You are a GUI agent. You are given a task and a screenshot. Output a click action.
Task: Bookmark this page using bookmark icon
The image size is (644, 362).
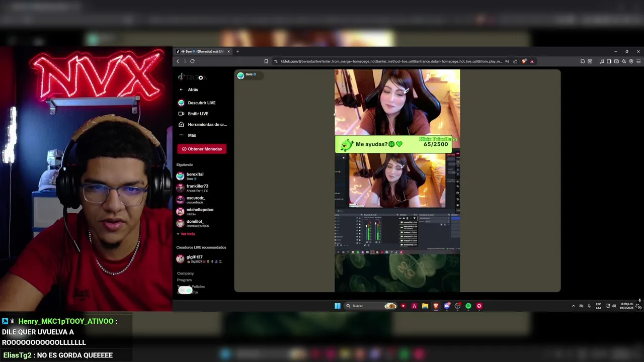(266, 61)
